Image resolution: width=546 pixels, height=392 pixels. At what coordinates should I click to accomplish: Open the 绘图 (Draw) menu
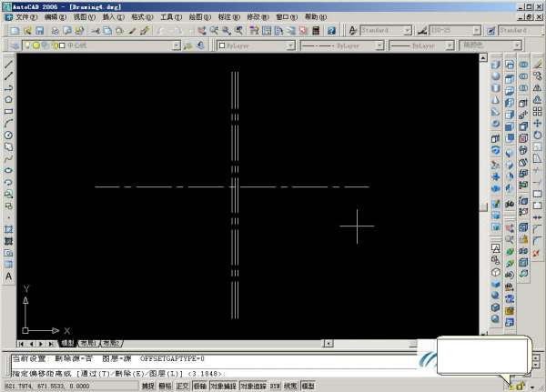coord(194,17)
